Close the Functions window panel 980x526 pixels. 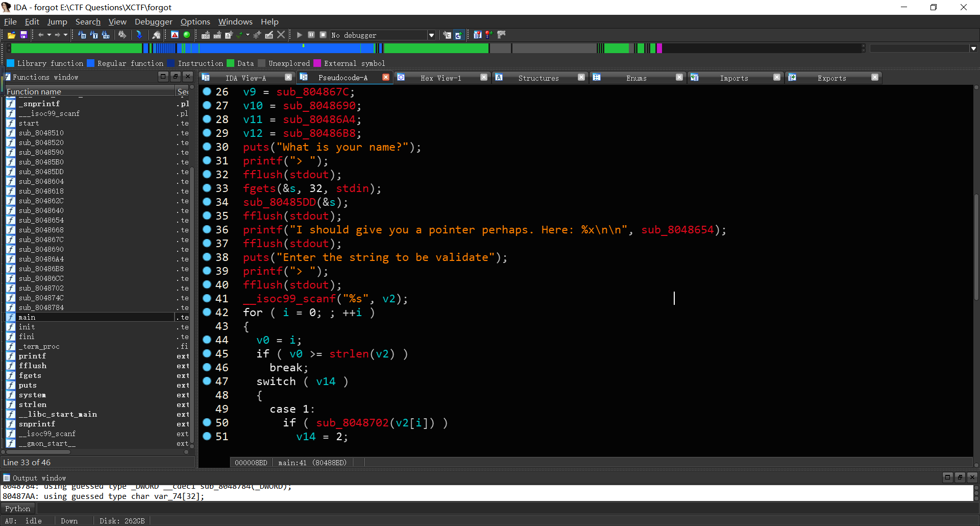tap(188, 77)
